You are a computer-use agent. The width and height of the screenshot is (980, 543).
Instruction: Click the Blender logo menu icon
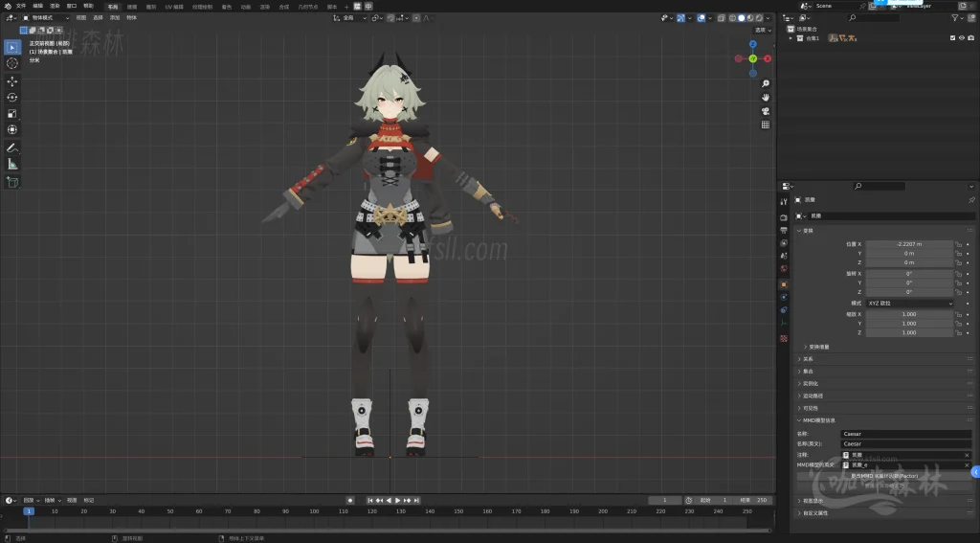coord(8,6)
